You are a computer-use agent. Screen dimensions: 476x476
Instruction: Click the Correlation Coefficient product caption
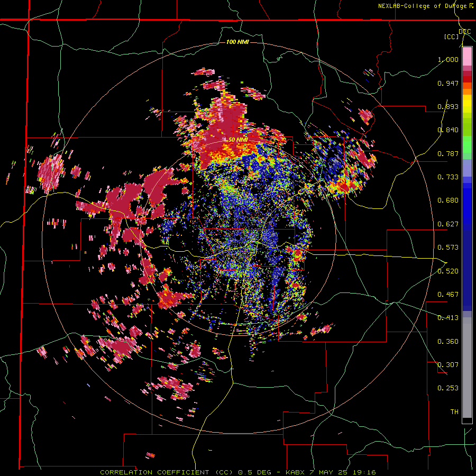(167, 472)
